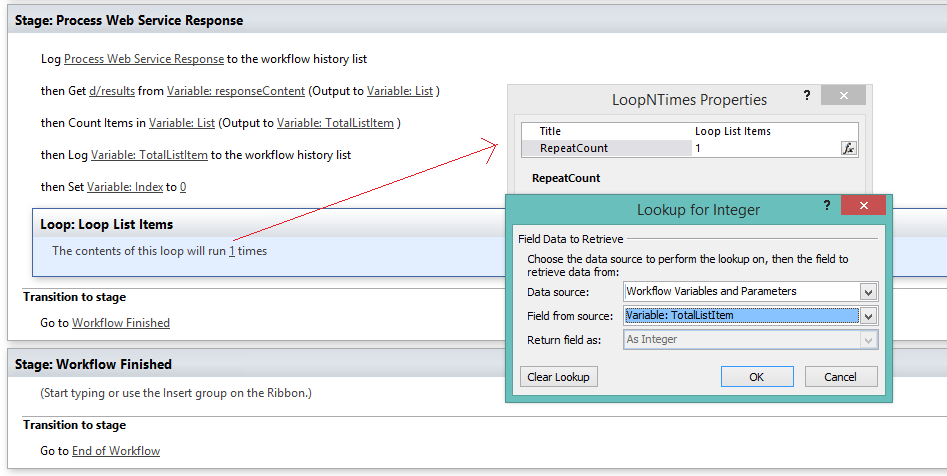Click the d/results link in the Get action
This screenshot has height=476, width=947.
click(112, 91)
